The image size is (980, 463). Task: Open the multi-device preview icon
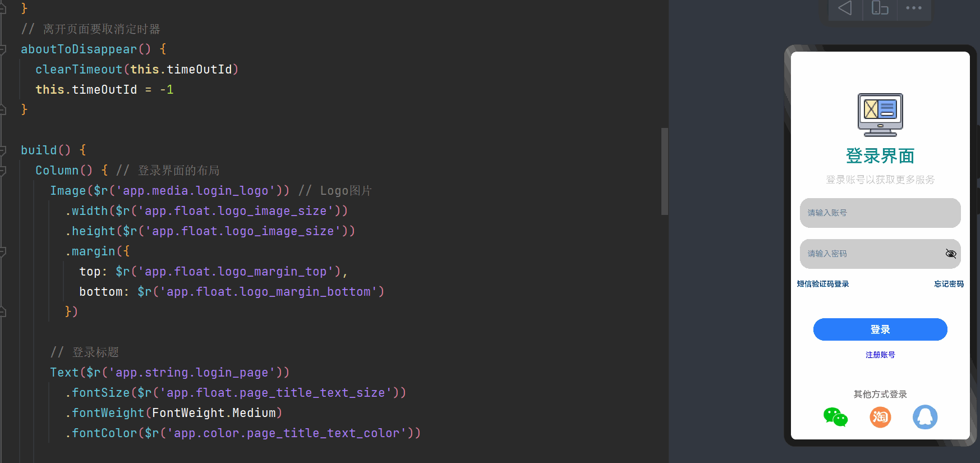click(x=880, y=8)
